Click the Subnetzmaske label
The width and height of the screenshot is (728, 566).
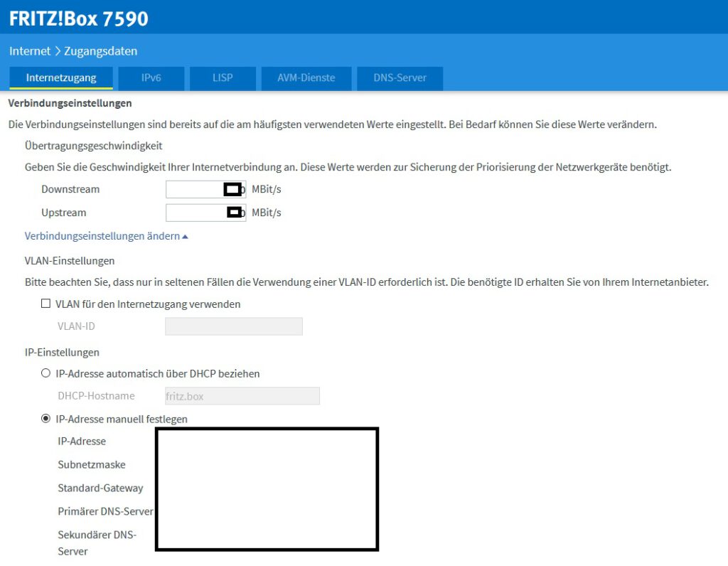(92, 465)
